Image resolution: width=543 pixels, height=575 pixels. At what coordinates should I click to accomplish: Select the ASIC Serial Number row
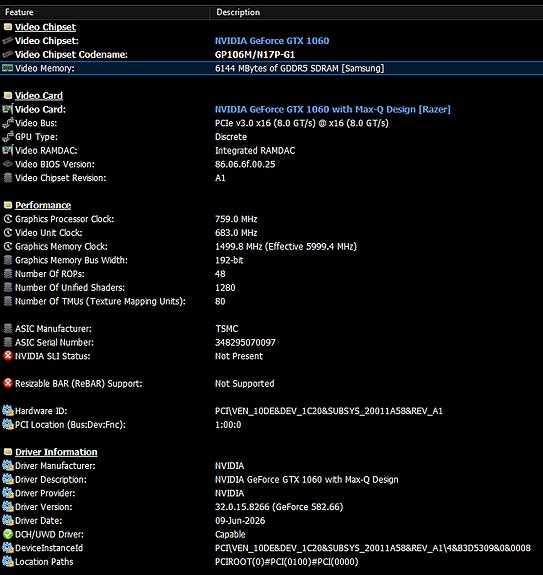(271, 342)
